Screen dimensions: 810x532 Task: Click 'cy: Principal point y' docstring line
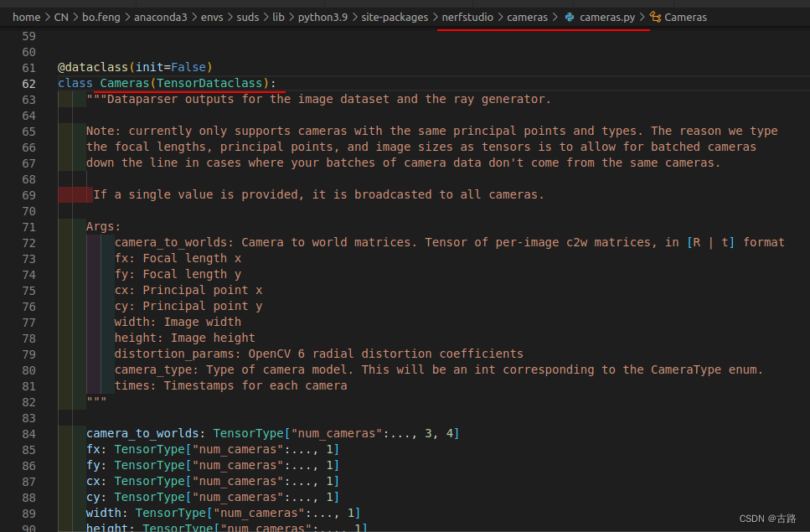188,307
